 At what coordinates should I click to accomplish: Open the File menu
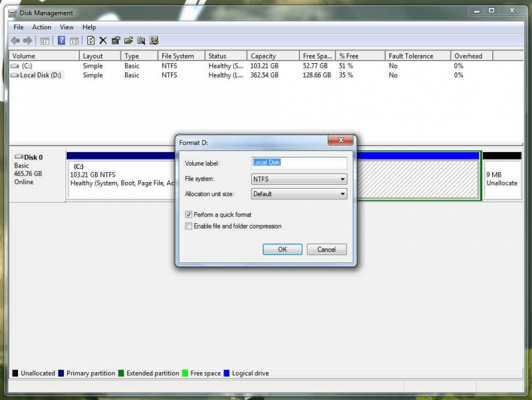point(18,27)
